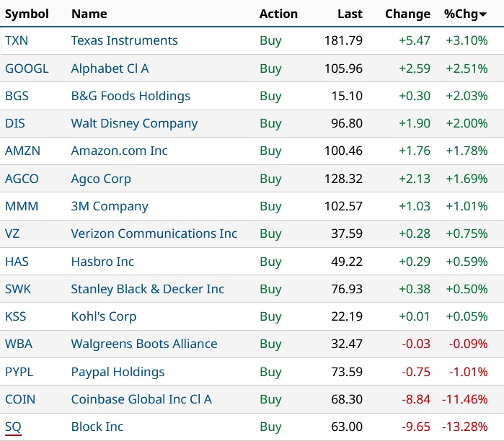Click the %Chg sort arrow header

465,14
